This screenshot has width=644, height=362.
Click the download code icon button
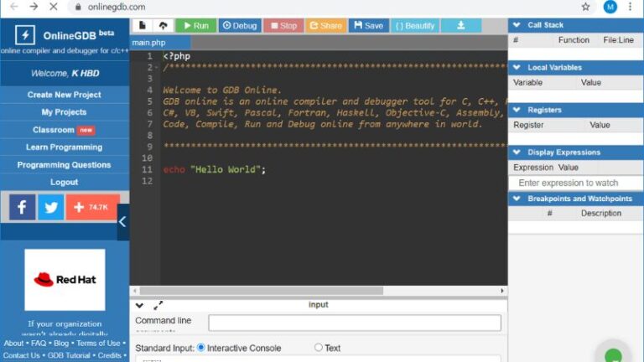tap(460, 25)
